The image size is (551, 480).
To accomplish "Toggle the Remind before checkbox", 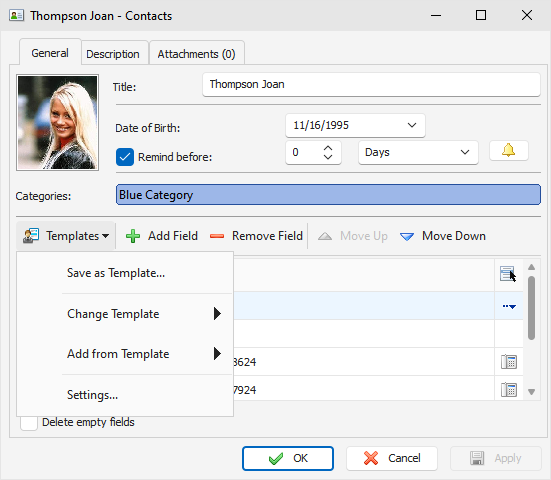I will pyautogui.click(x=125, y=157).
